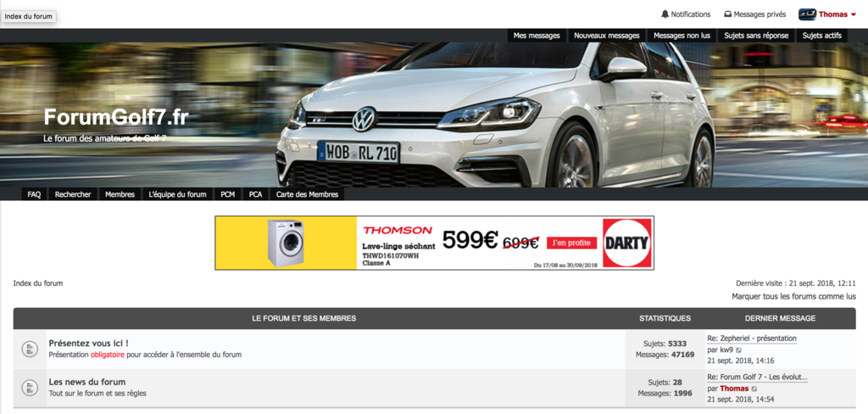Click Lave-linge séchant text in ad

(398, 246)
